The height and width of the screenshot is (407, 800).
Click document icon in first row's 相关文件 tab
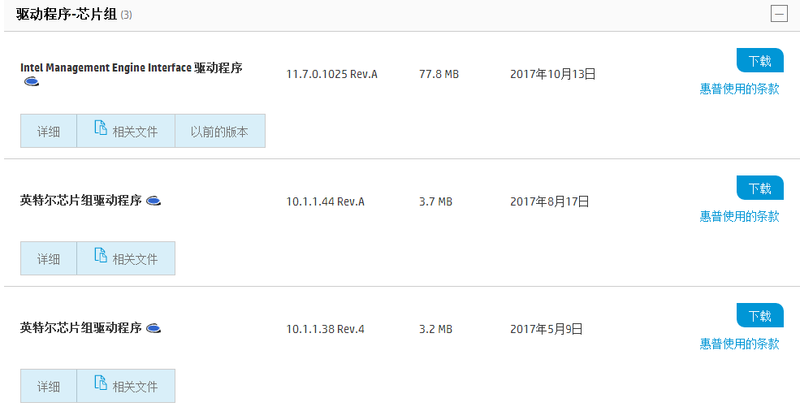coord(100,128)
